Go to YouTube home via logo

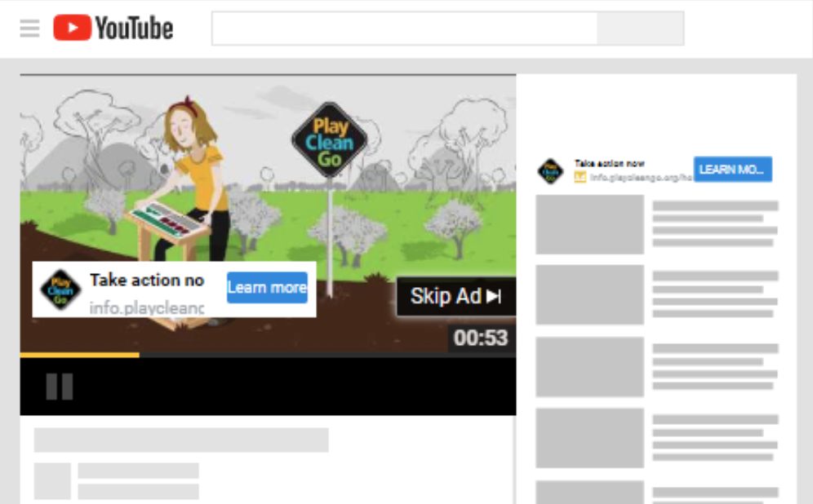[113, 28]
